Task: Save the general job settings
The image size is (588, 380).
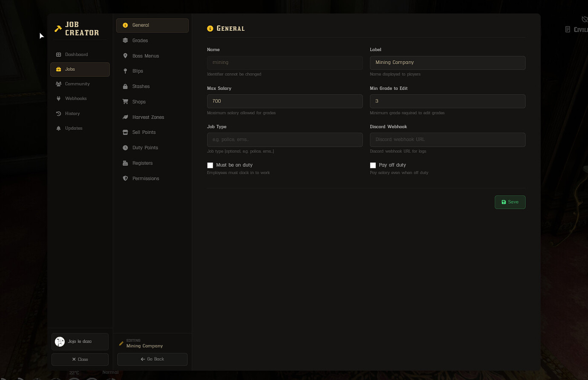Action: tap(510, 202)
